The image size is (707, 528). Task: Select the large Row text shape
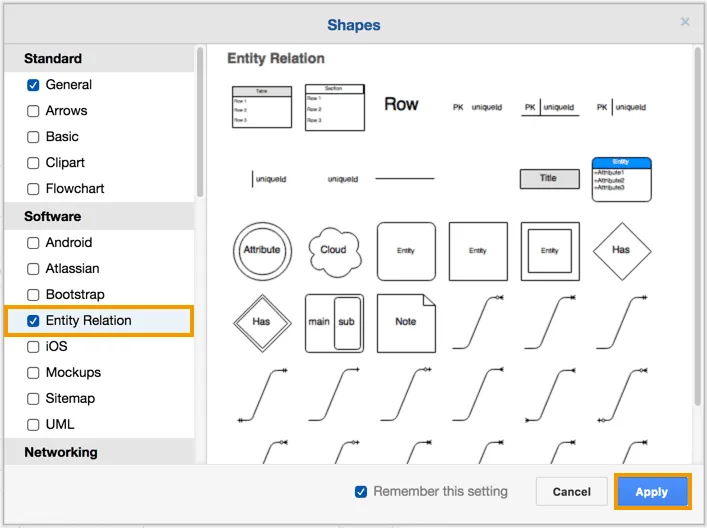(401, 104)
